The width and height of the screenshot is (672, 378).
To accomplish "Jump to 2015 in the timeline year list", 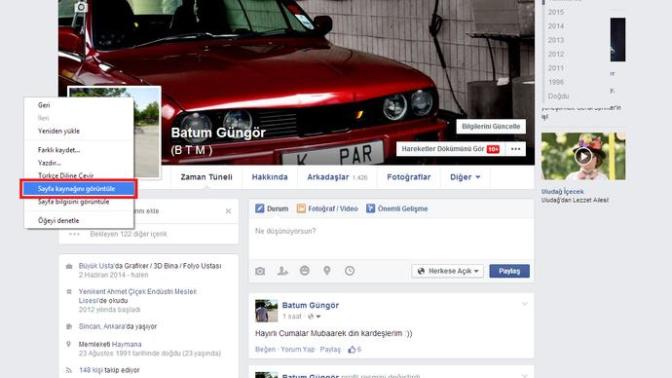I will (556, 12).
